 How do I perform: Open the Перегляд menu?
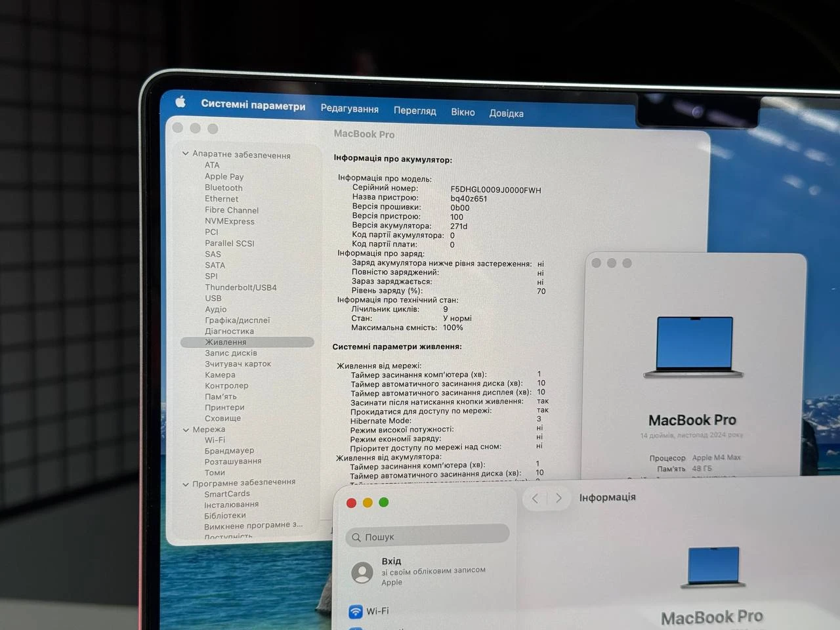coord(415,111)
